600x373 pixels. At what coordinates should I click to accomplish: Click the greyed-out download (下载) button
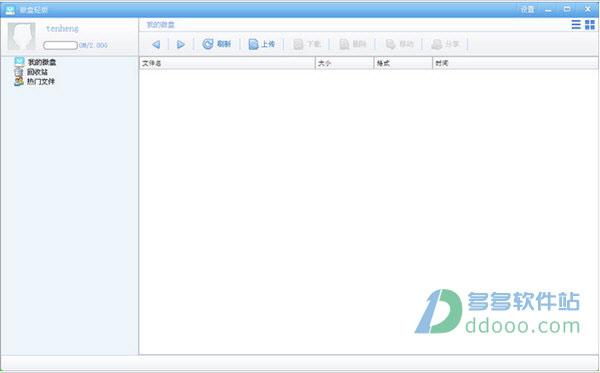[307, 44]
